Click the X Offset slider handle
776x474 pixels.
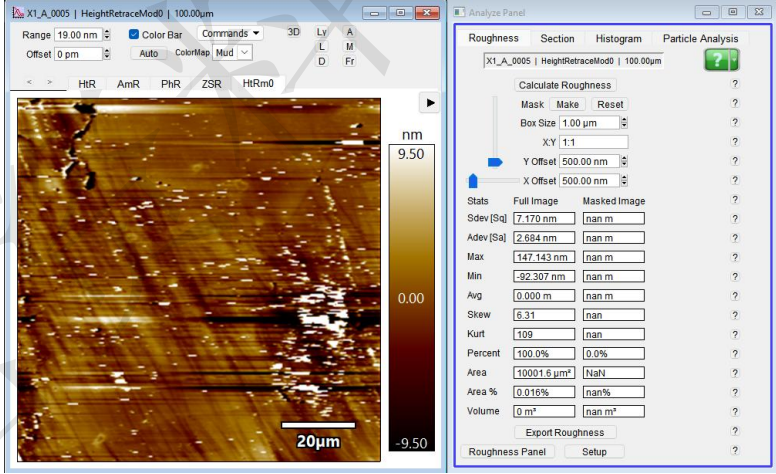pyautogui.click(x=474, y=181)
